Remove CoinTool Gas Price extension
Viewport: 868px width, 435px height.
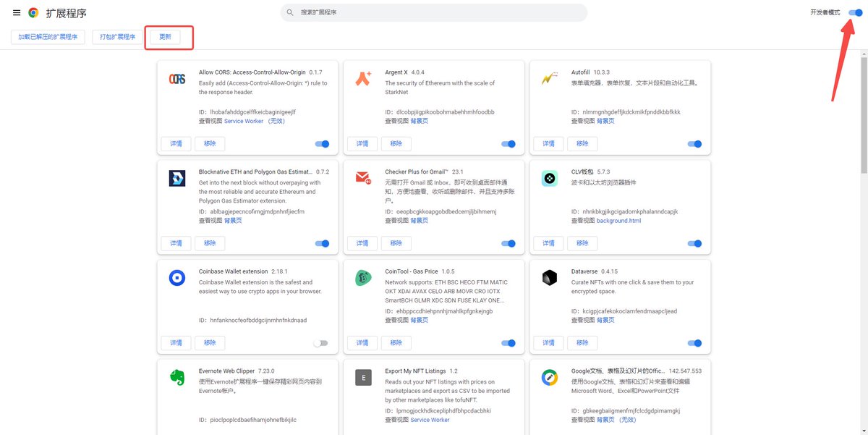(x=396, y=342)
